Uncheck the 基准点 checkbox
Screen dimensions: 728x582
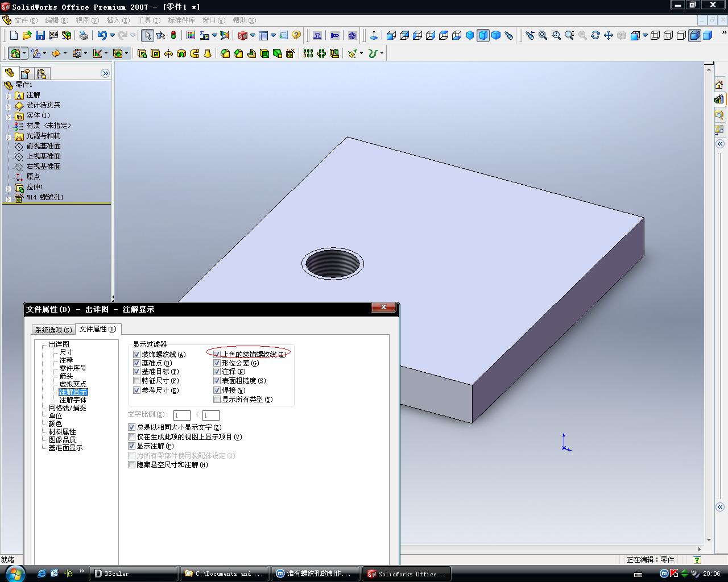pos(136,363)
